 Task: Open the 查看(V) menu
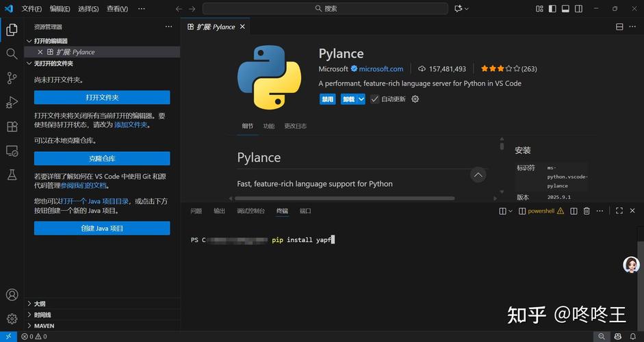pyautogui.click(x=117, y=9)
